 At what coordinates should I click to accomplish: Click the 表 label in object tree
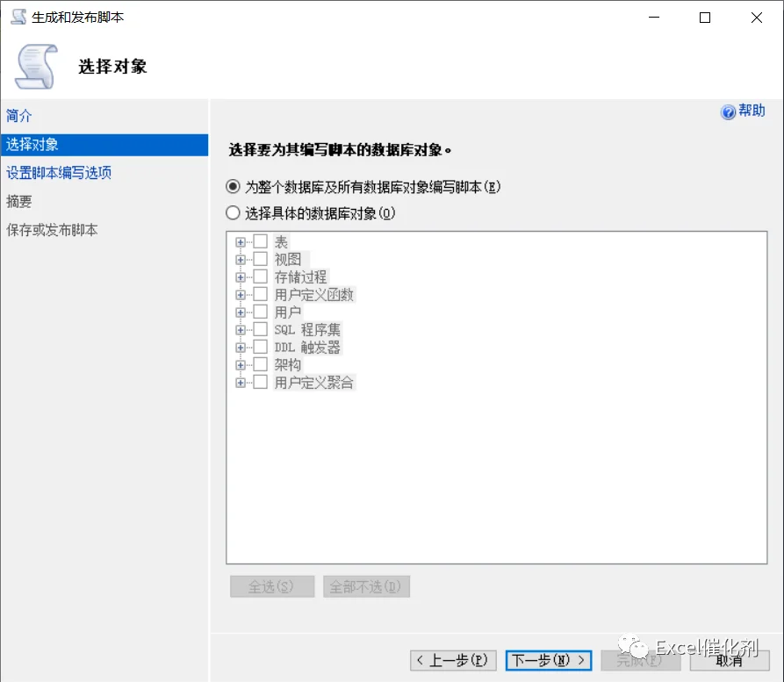click(281, 242)
